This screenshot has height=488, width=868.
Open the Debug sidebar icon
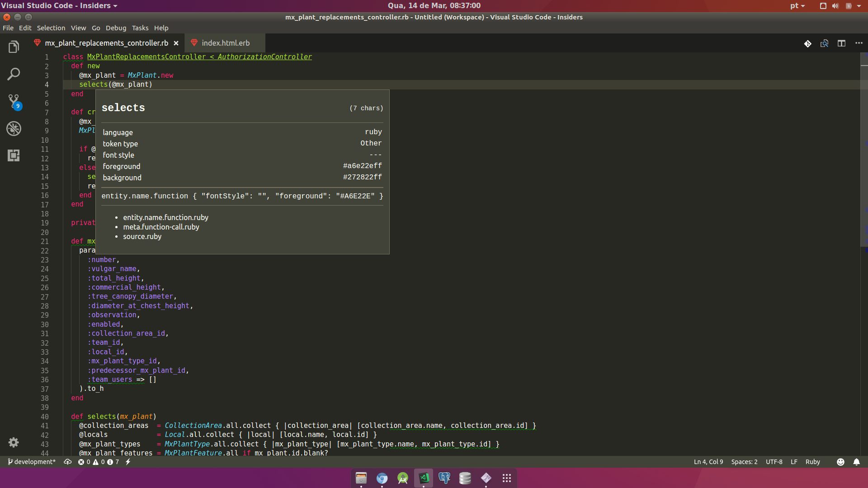14,128
